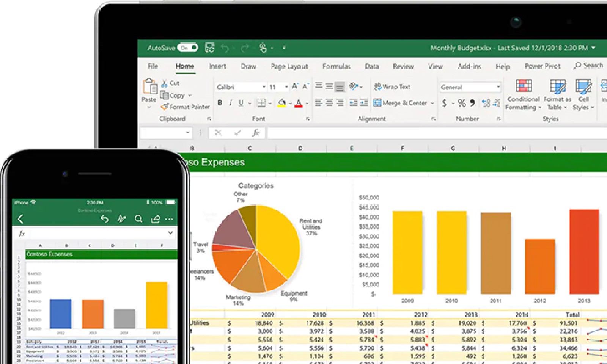Click the Wrap Text button
607x364 pixels.
click(392, 87)
